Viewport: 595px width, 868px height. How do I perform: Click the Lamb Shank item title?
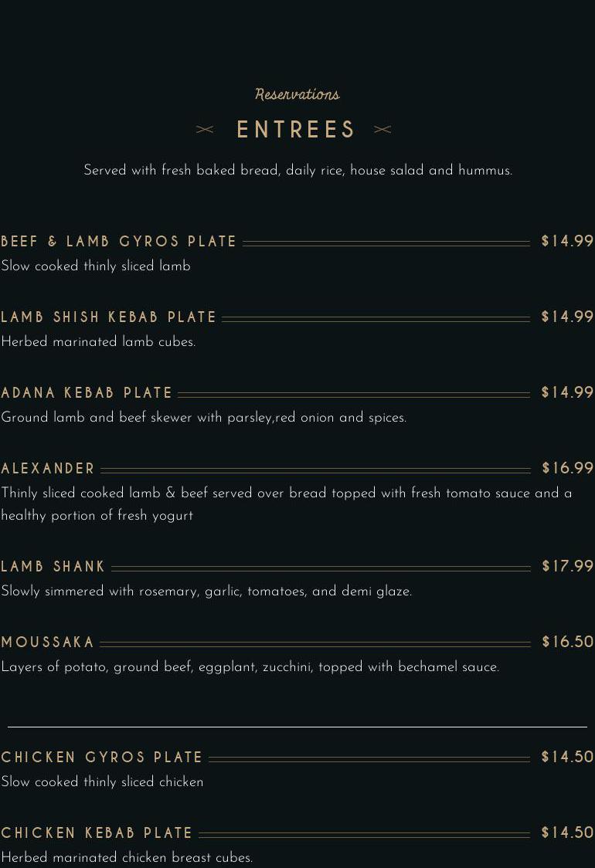[53, 567]
